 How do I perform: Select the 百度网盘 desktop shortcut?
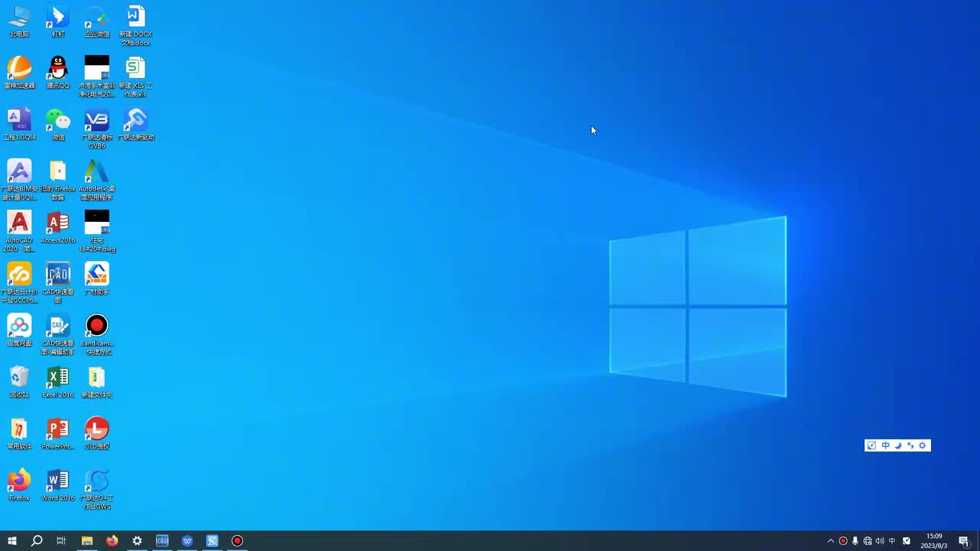(19, 330)
